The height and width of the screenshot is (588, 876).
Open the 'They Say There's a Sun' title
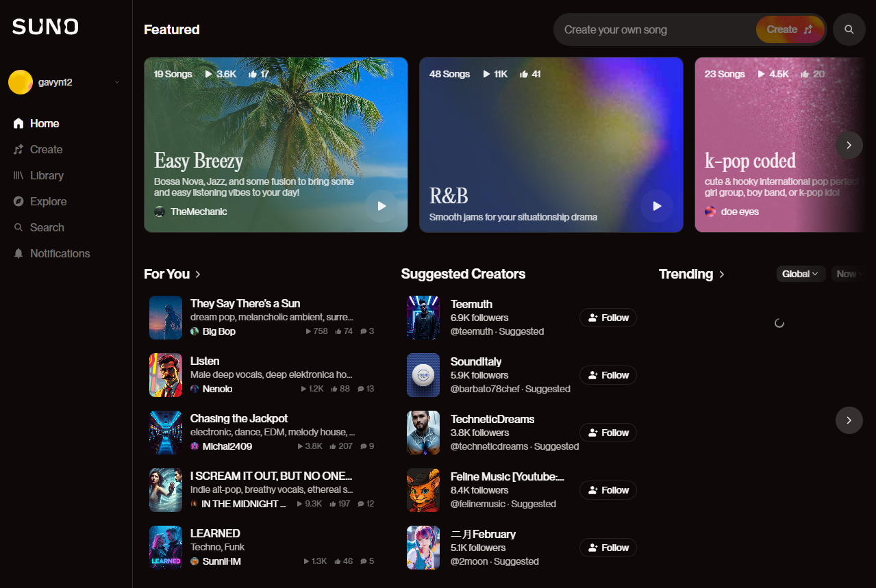click(x=245, y=303)
